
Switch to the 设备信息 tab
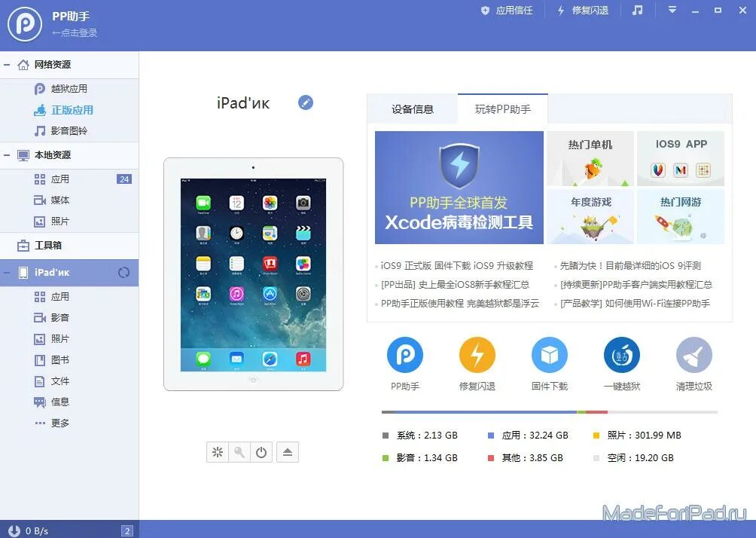[413, 109]
